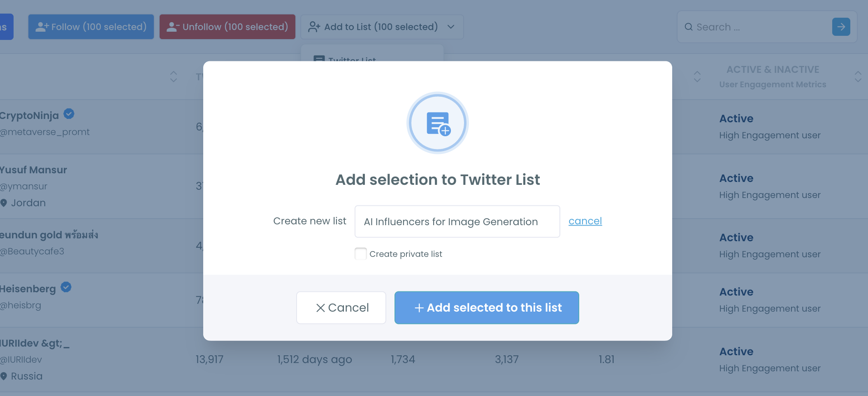Screen dimensions: 868x396
Task: Click the arrow icon inside the search bar
Action: (841, 27)
